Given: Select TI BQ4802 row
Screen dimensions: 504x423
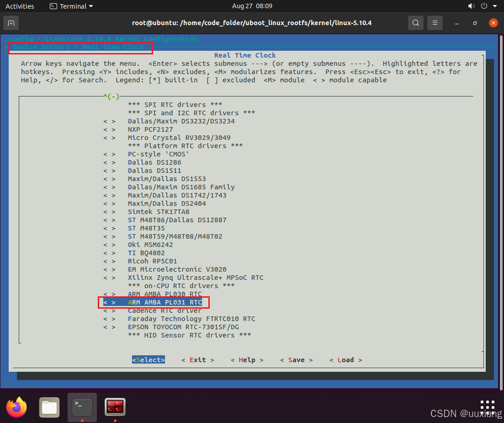Looking at the screenshot, I should (x=134, y=253).
